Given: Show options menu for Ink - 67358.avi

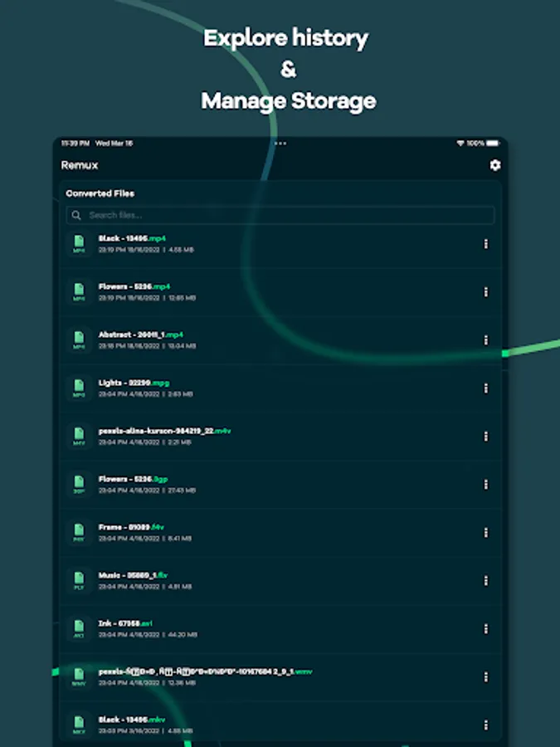Looking at the screenshot, I should 485,629.
